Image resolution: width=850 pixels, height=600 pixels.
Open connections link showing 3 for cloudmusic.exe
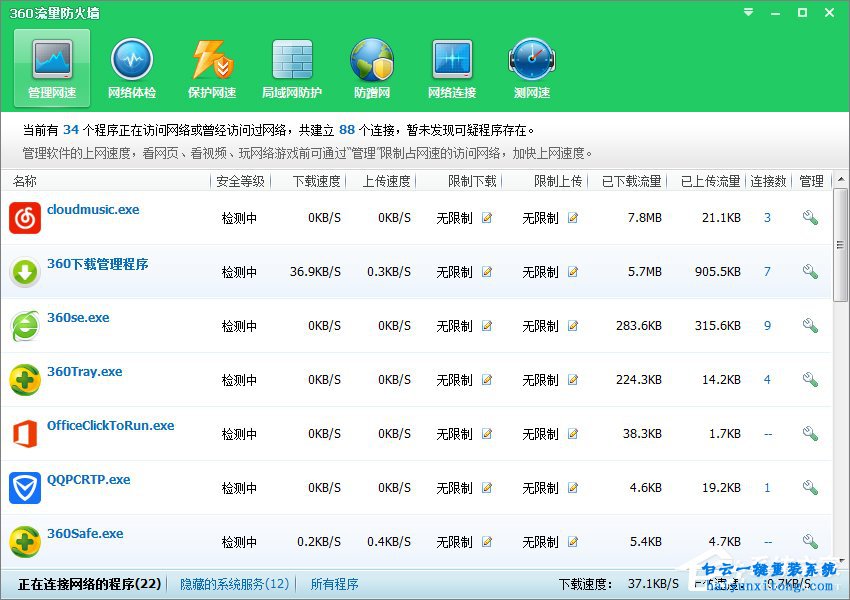pos(767,217)
